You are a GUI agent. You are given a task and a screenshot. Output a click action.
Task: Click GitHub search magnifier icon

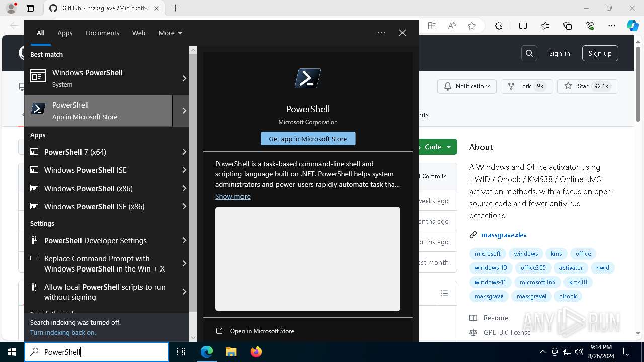tap(529, 53)
